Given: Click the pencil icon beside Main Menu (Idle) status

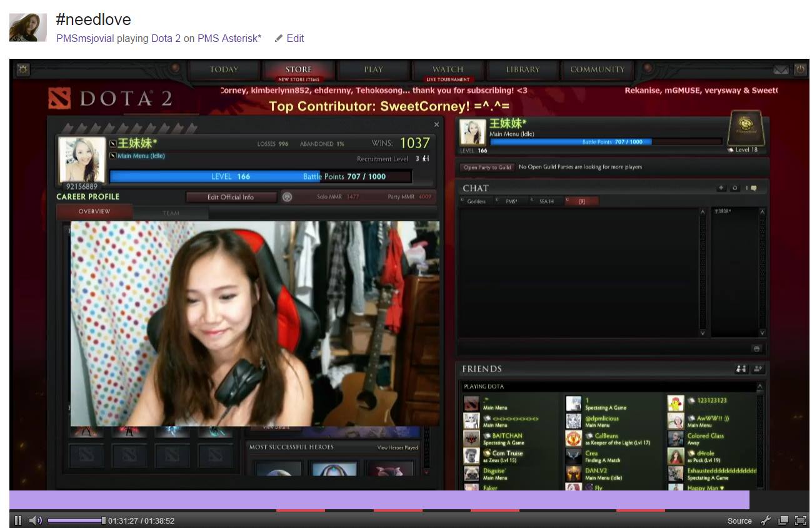Looking at the screenshot, I should (113, 156).
